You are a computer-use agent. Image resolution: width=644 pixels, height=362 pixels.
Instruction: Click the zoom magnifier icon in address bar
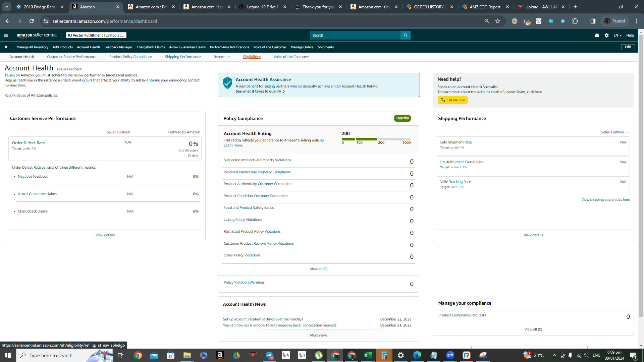click(487, 21)
